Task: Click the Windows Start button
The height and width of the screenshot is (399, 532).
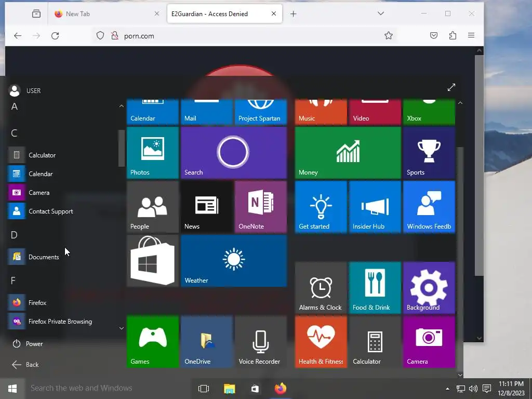Action: click(x=12, y=388)
